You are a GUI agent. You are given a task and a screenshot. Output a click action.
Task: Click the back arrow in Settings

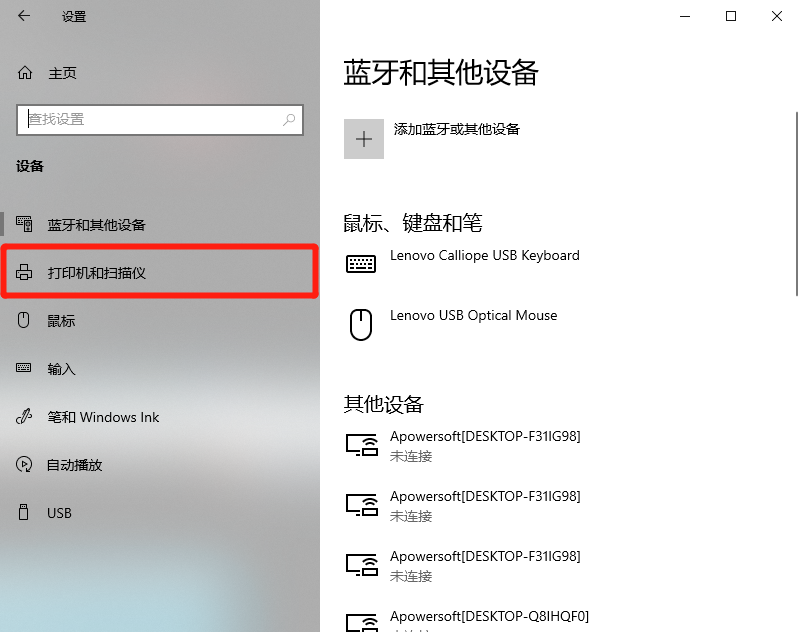24,16
